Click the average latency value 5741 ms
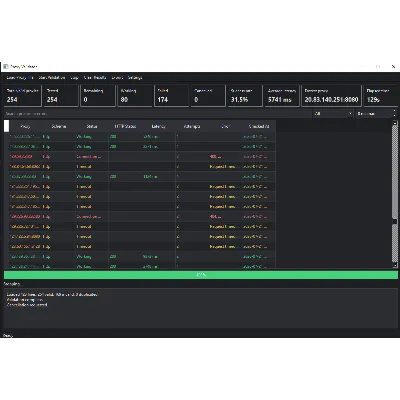This screenshot has height=400, width=400. (280, 99)
